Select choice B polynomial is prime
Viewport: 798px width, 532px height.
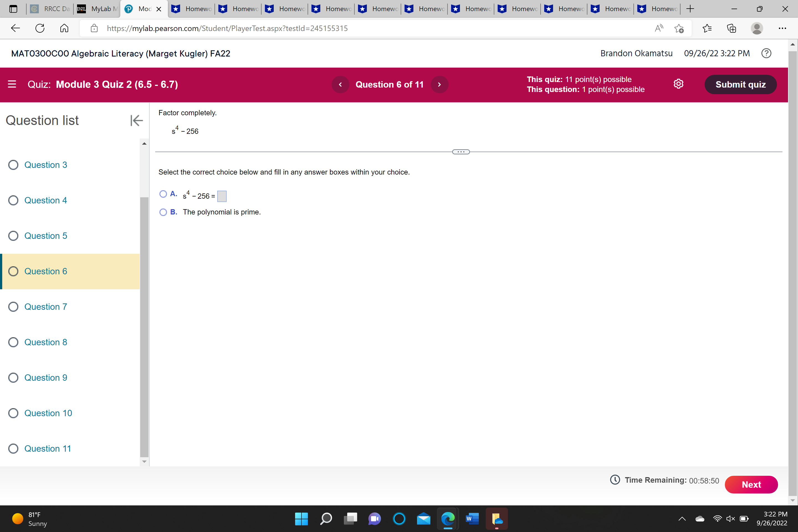[x=163, y=213]
